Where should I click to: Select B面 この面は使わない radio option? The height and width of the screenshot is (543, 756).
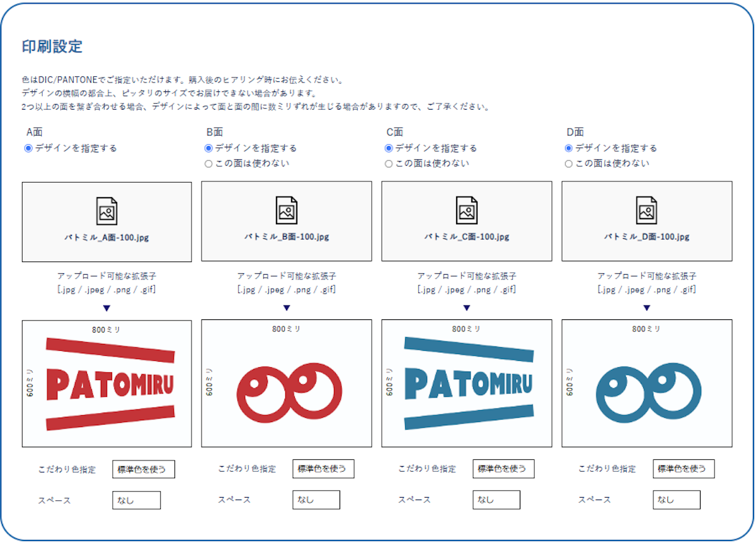[209, 164]
